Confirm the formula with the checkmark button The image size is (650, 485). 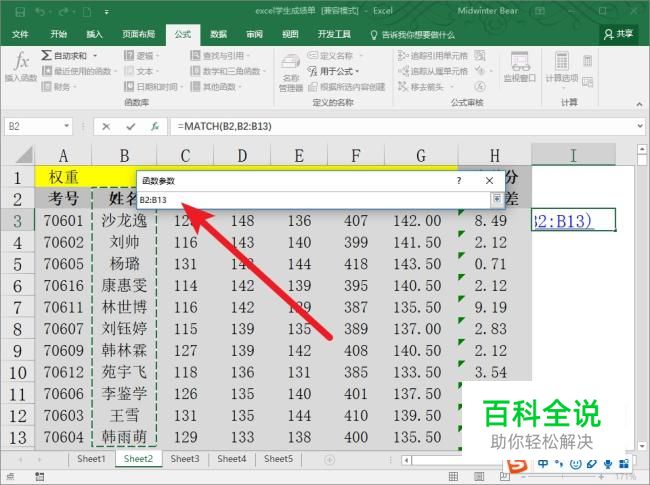131,126
